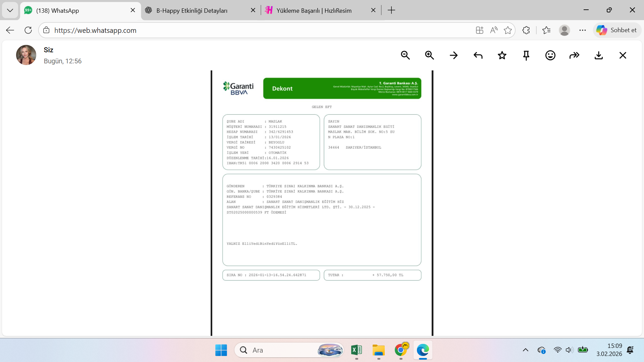Open the Windows Start menu
644x362 pixels.
[x=221, y=350]
